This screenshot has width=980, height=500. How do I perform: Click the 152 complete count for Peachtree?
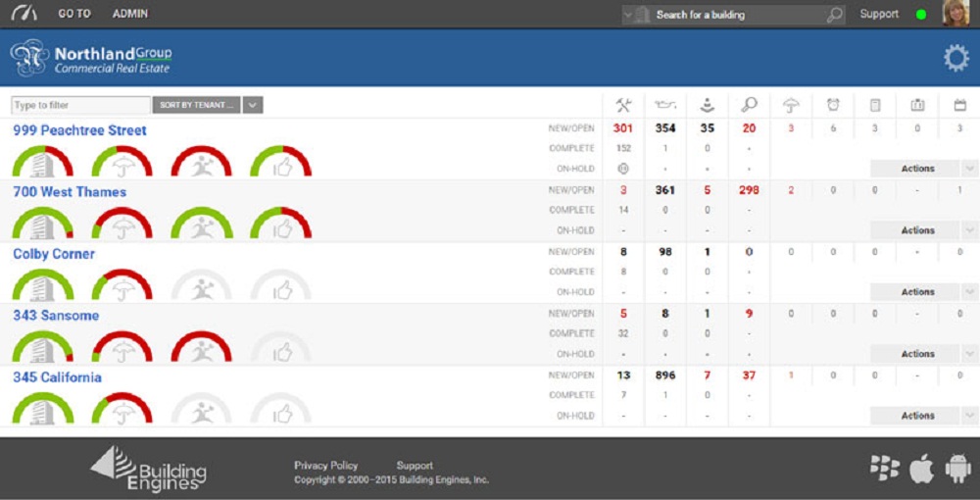coord(623,149)
